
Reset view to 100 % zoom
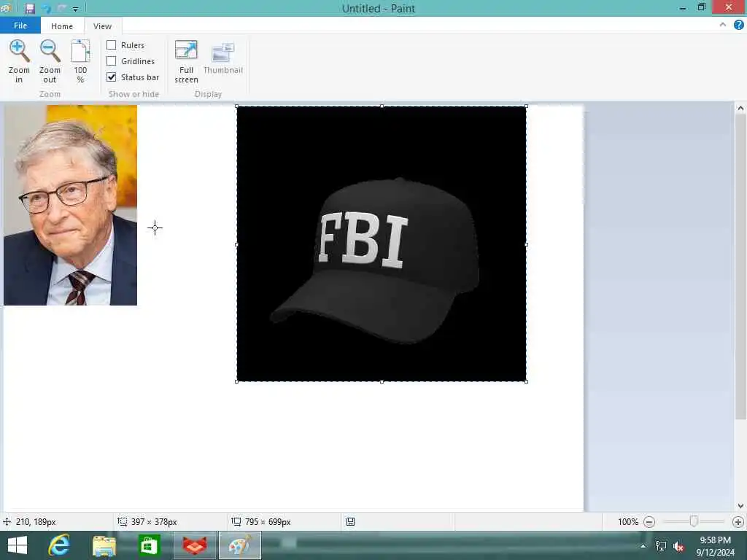pyautogui.click(x=80, y=61)
